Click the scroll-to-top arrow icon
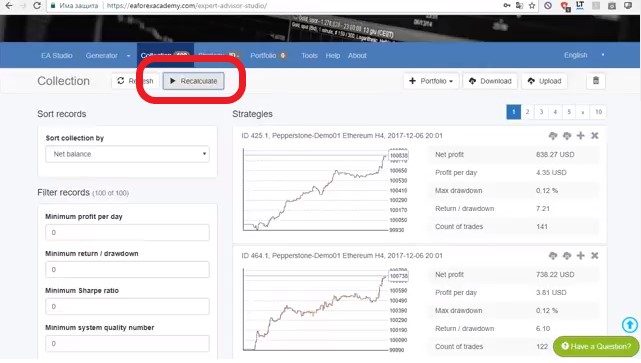Image resolution: width=641 pixels, height=363 pixels. (x=630, y=325)
